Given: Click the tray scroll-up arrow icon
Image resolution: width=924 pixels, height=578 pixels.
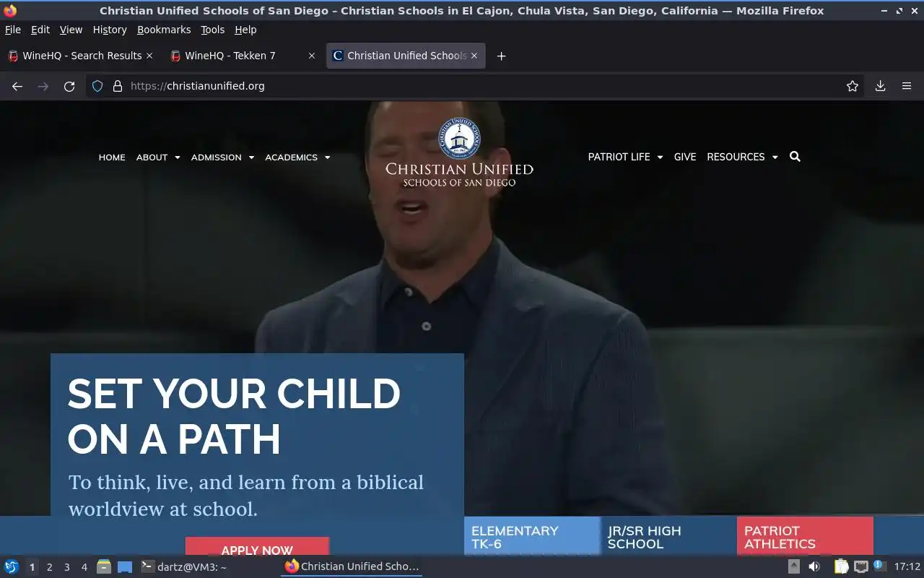Looking at the screenshot, I should pyautogui.click(x=793, y=566).
